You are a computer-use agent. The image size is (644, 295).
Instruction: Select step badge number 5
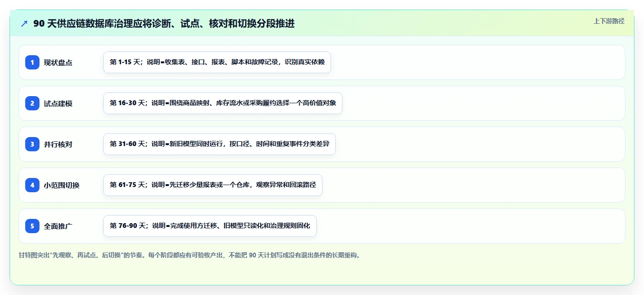coord(32,226)
